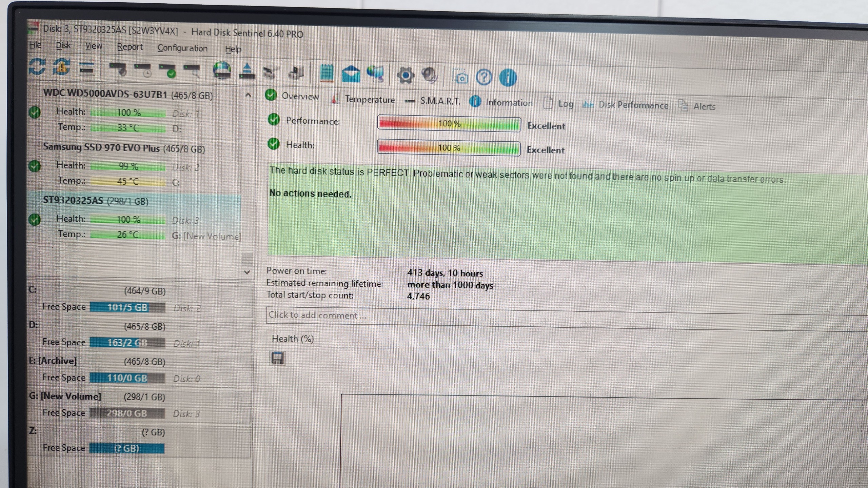Switch to the Temperature tab
Viewport: 868px width, 488px height.
coord(363,99)
